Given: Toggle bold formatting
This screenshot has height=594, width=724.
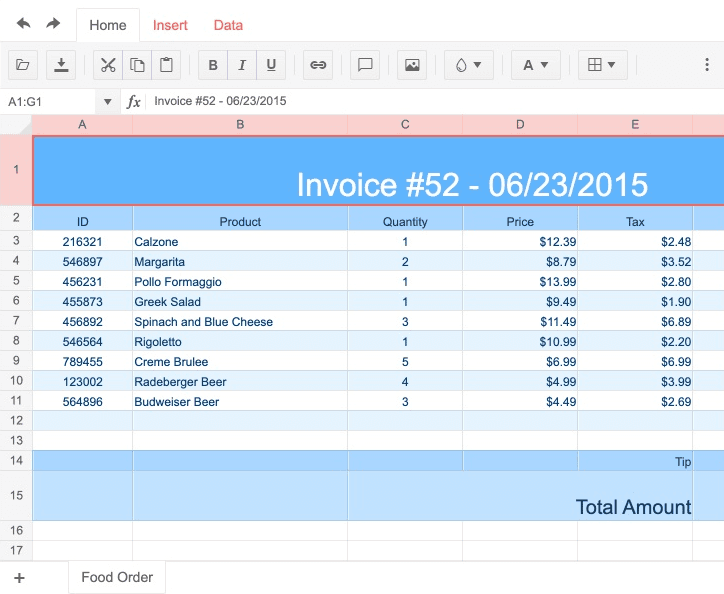Looking at the screenshot, I should [213, 65].
